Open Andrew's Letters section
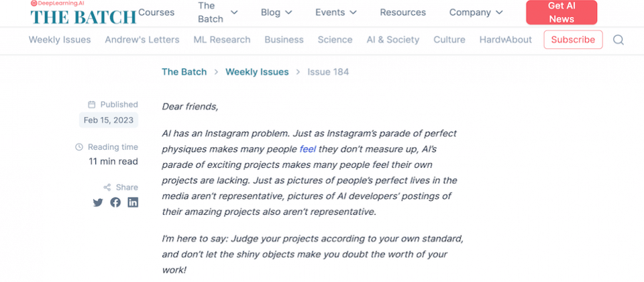Image resolution: width=644 pixels, height=282 pixels. tap(142, 40)
